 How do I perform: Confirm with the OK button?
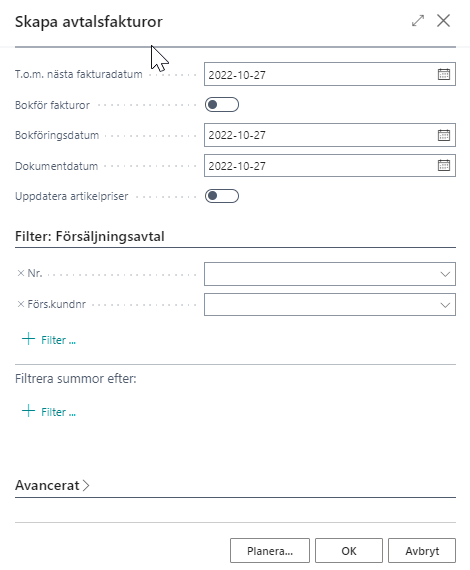[349, 551]
